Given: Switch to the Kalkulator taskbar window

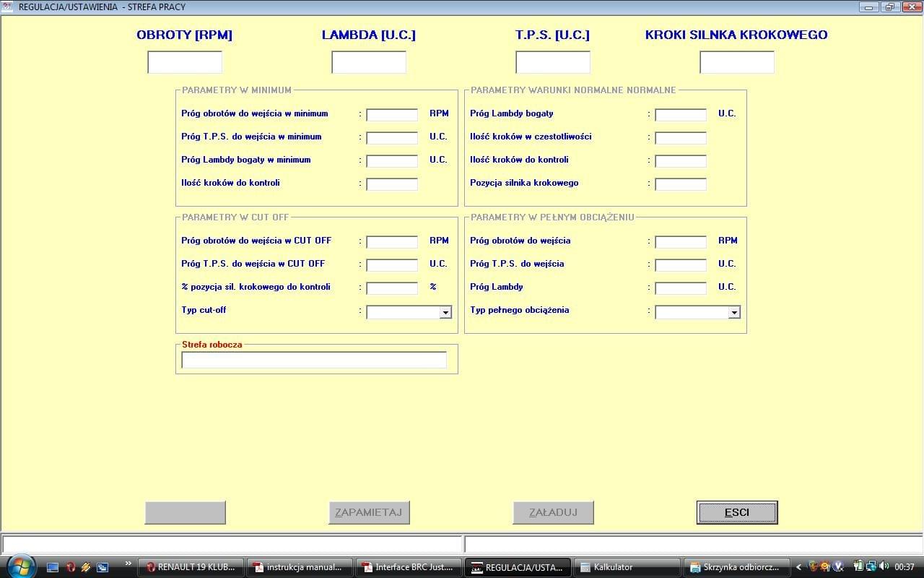Looking at the screenshot, I should click(628, 567).
